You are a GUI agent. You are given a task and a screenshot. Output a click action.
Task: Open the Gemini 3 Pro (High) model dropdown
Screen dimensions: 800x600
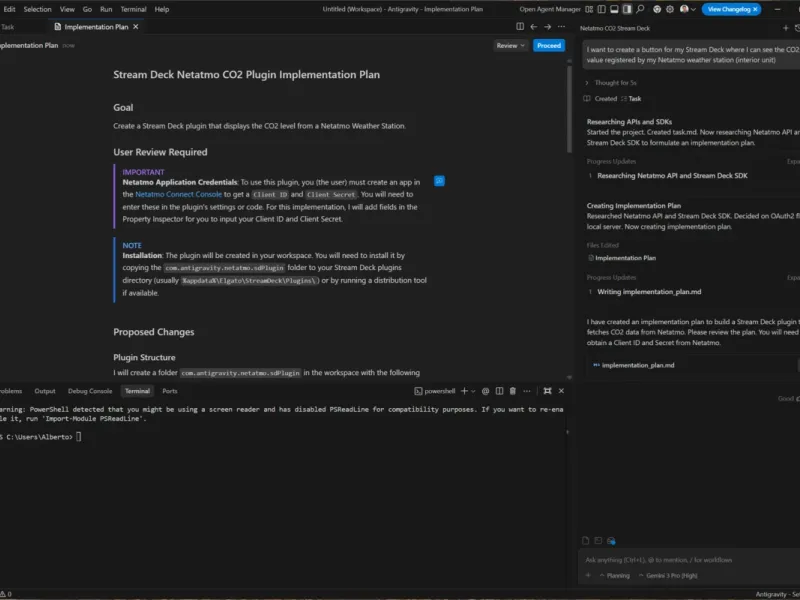coord(668,576)
